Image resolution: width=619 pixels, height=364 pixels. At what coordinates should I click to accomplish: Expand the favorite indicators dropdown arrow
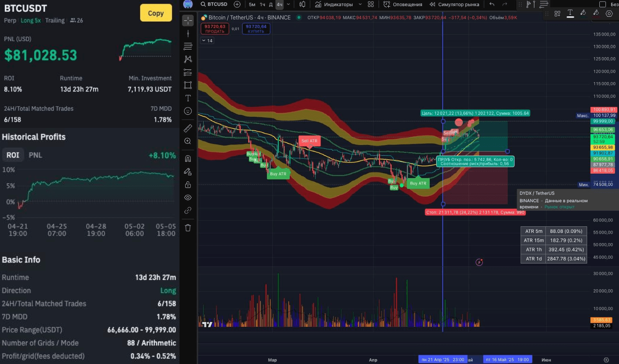coord(360,4)
